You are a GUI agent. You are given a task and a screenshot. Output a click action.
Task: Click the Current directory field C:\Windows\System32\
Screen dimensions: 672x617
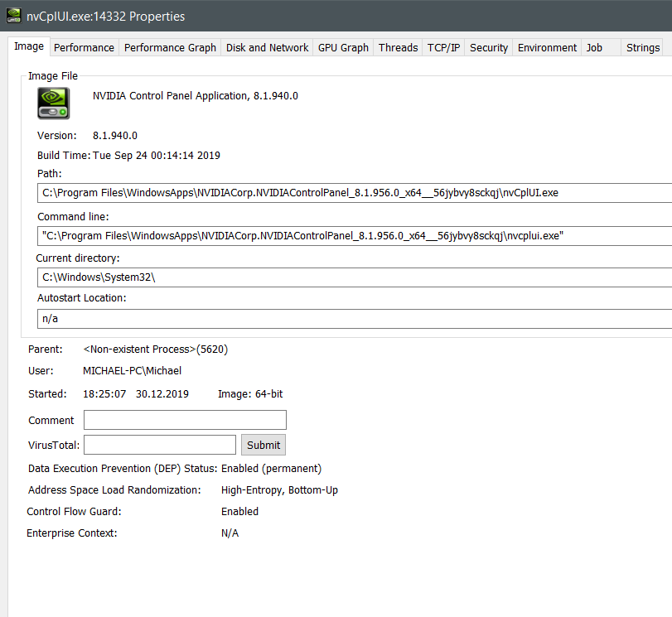[x=355, y=277]
